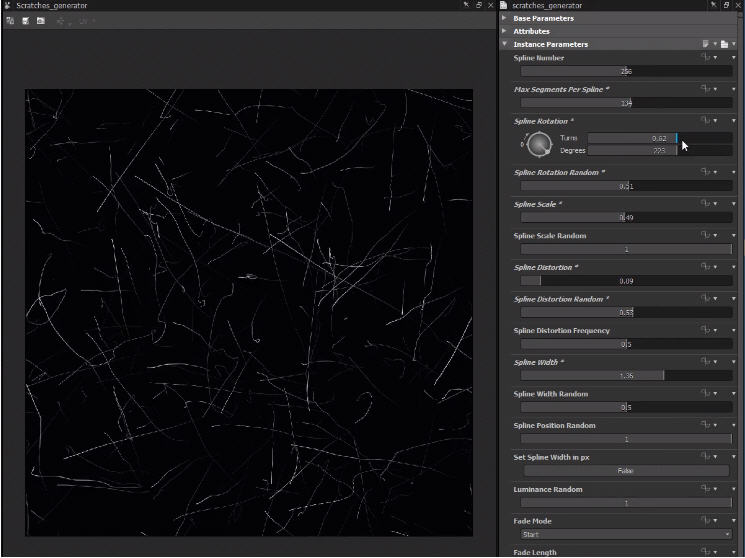Click the scratches_generator parameters panel title
The height and width of the screenshot is (558, 745).
(x=547, y=5)
